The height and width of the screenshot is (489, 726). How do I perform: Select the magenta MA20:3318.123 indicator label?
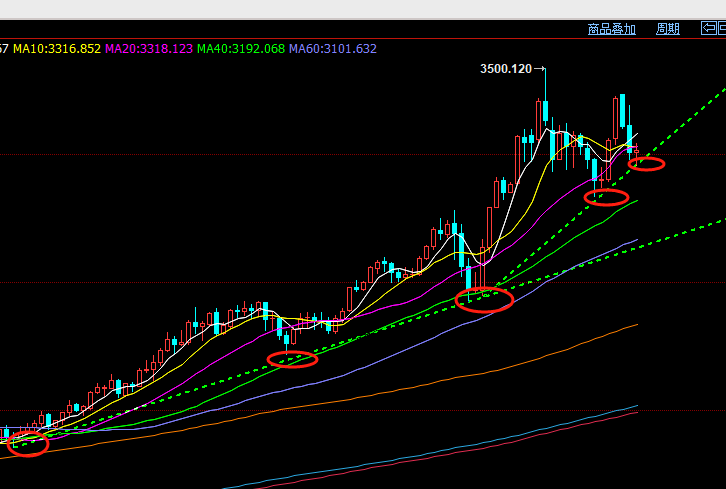click(x=149, y=48)
